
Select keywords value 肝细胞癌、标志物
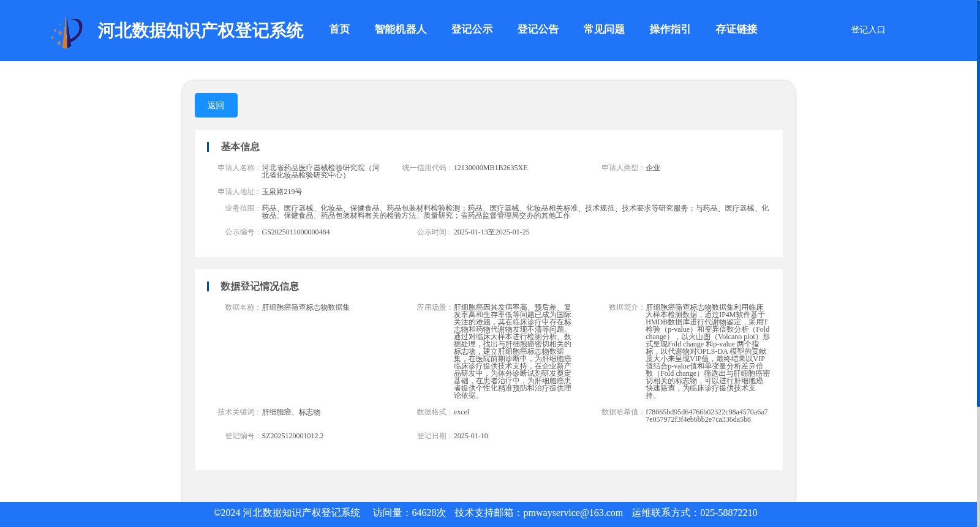click(291, 412)
